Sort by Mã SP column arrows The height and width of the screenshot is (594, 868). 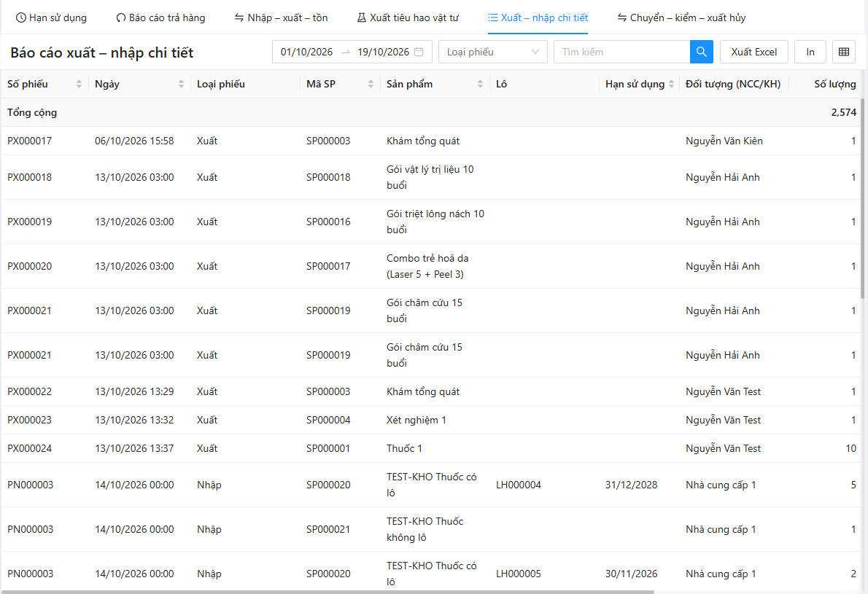pyautogui.click(x=371, y=84)
